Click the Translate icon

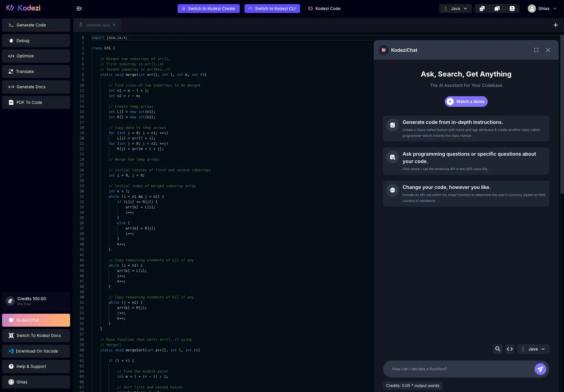(x=11, y=72)
